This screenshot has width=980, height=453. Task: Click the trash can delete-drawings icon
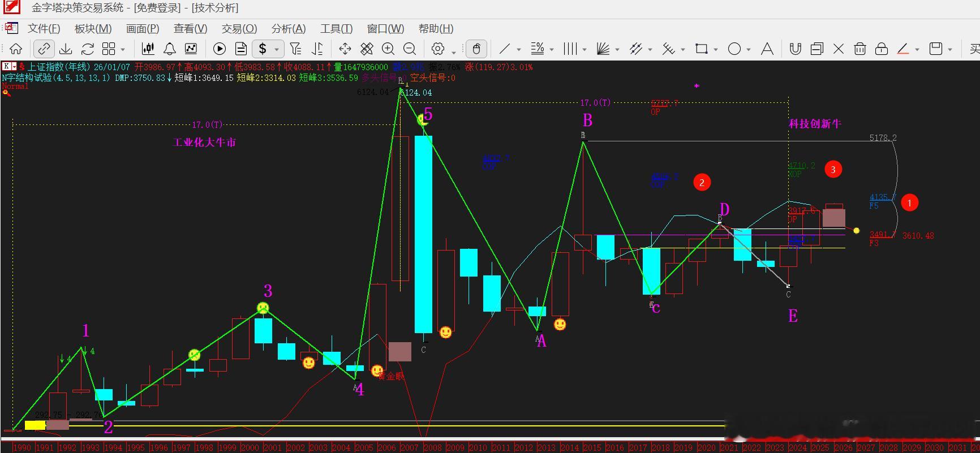coord(860,49)
